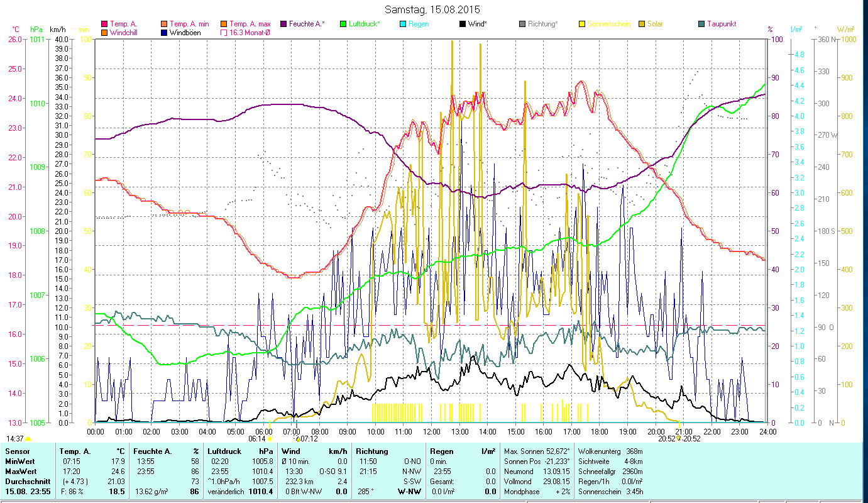Click the minimum temperature value 17.9
The height and width of the screenshot is (503, 868).
pos(119,462)
